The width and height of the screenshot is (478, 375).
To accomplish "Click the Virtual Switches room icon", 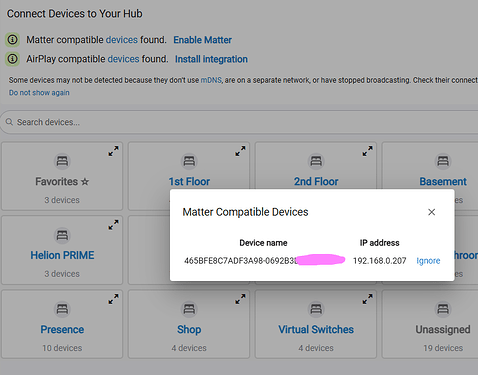I will (316, 309).
